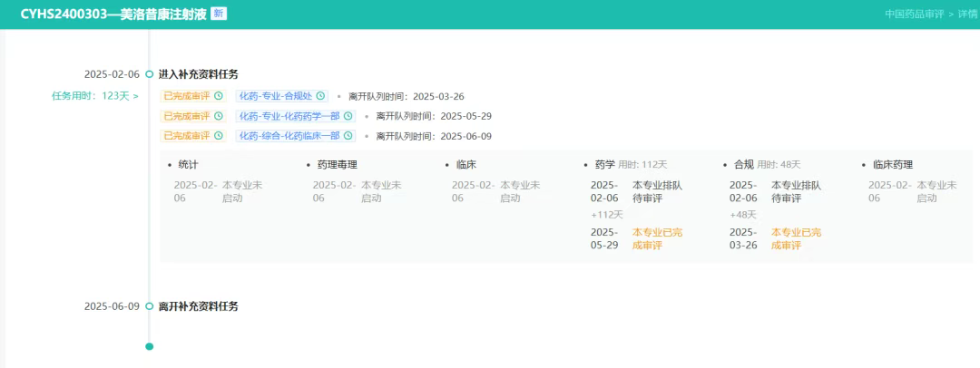Click clock icon on 化药-专业-合规处 tag

tap(320, 96)
